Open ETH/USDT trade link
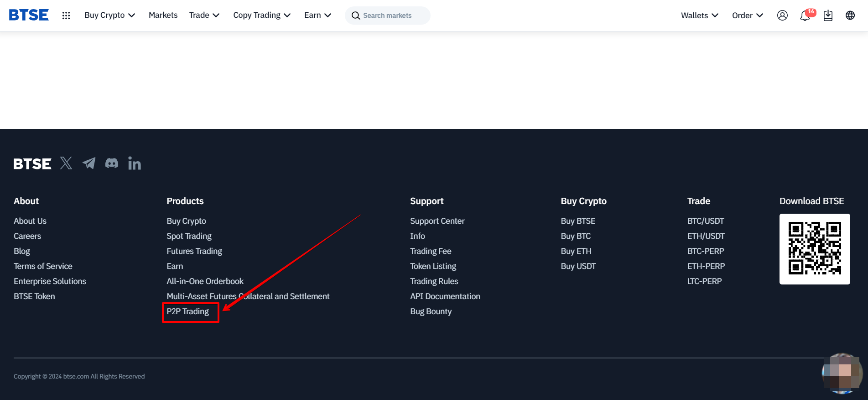This screenshot has width=868, height=400. (x=706, y=236)
